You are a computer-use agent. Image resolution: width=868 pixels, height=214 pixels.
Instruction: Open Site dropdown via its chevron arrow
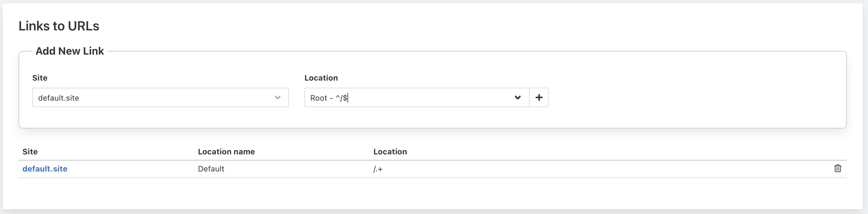tap(278, 98)
